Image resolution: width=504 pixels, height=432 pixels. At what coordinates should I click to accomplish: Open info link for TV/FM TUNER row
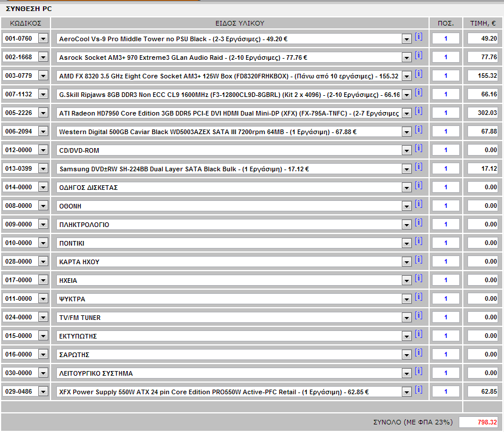(419, 316)
